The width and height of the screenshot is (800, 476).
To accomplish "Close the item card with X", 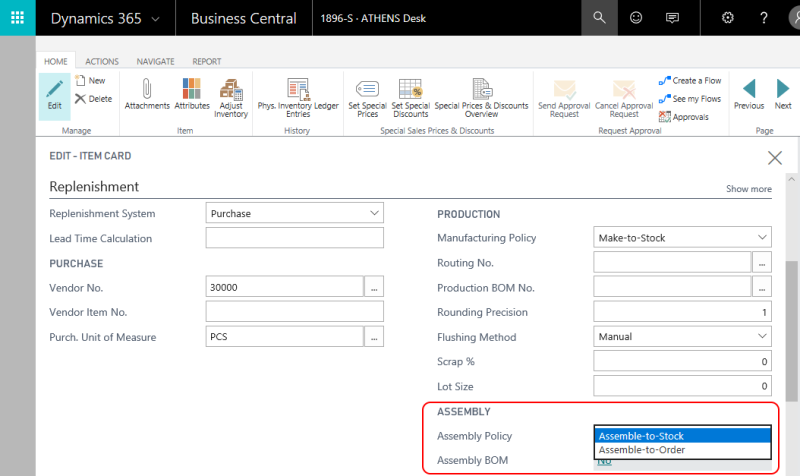I will (x=774, y=158).
